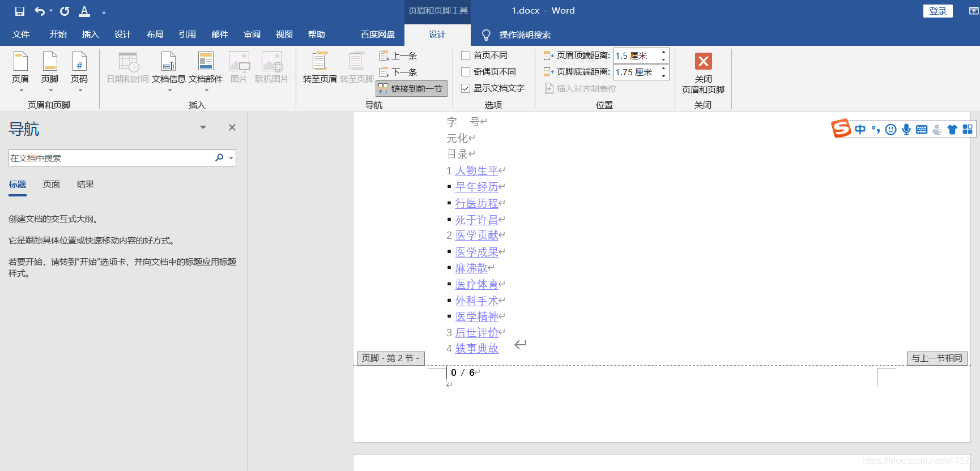Open Sogou soft keyboard icon
Screen dimensions: 980x471
(x=922, y=130)
